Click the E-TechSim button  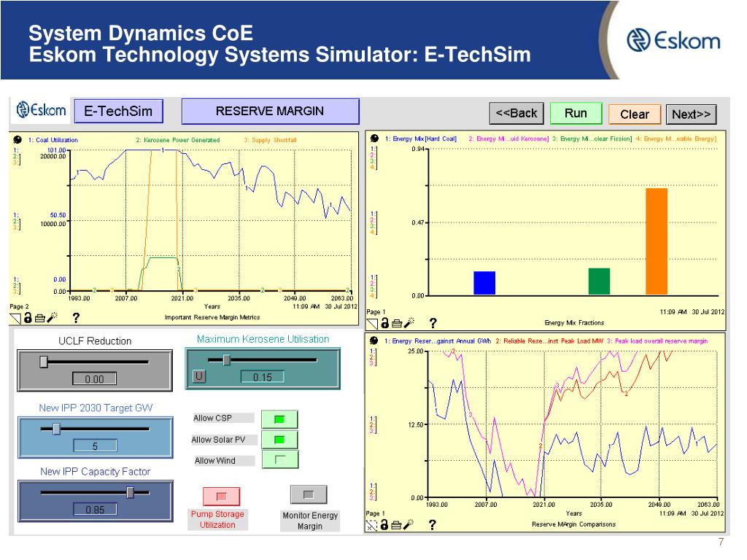pos(119,111)
